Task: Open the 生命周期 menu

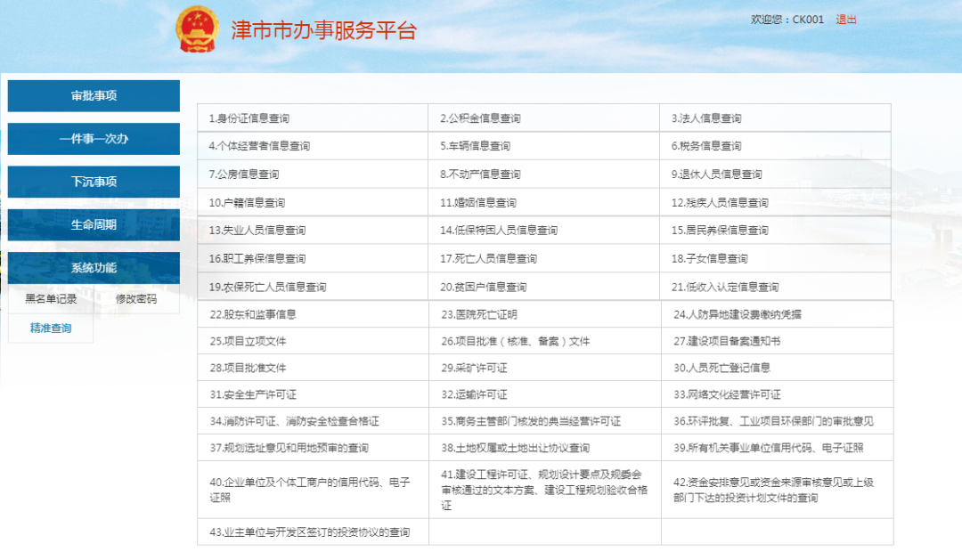Action: pyautogui.click(x=94, y=224)
